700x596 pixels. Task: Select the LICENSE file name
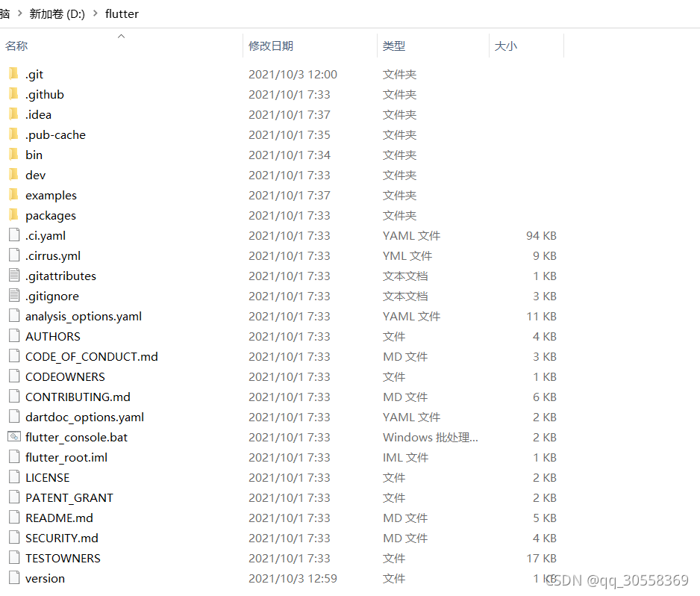pos(47,477)
